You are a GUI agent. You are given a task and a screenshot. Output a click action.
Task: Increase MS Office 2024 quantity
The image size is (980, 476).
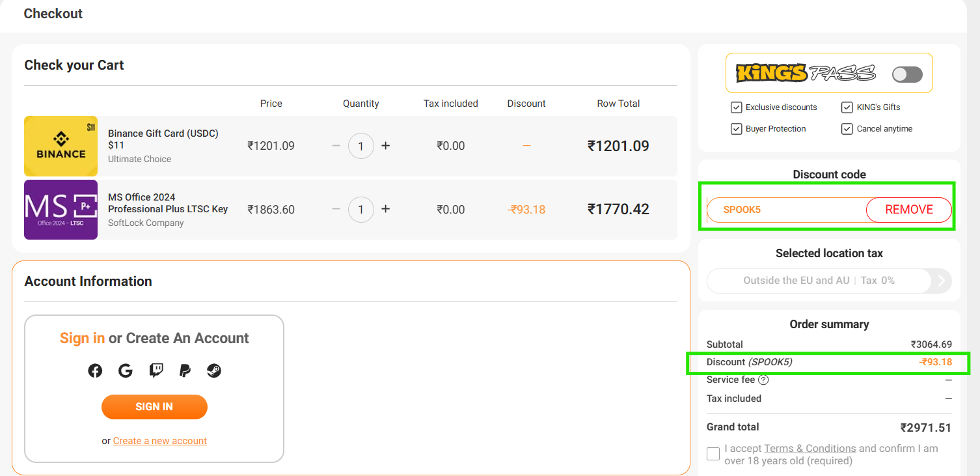386,209
